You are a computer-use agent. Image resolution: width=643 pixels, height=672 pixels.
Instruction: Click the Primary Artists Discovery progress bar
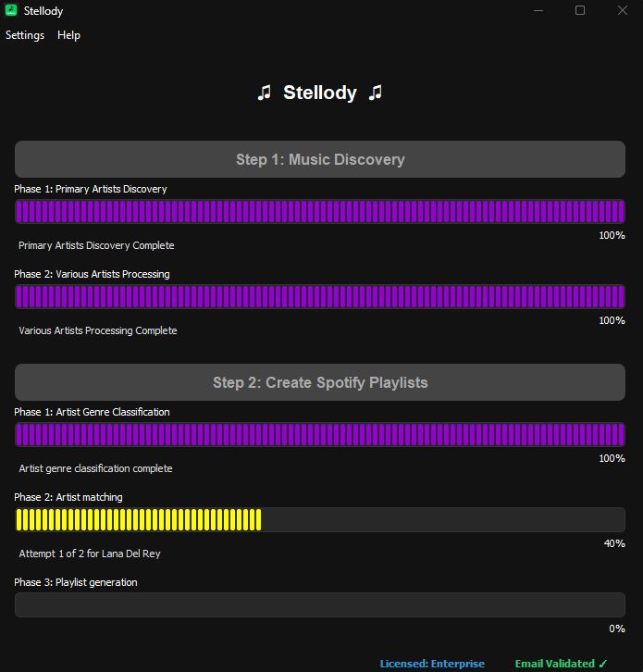320,211
